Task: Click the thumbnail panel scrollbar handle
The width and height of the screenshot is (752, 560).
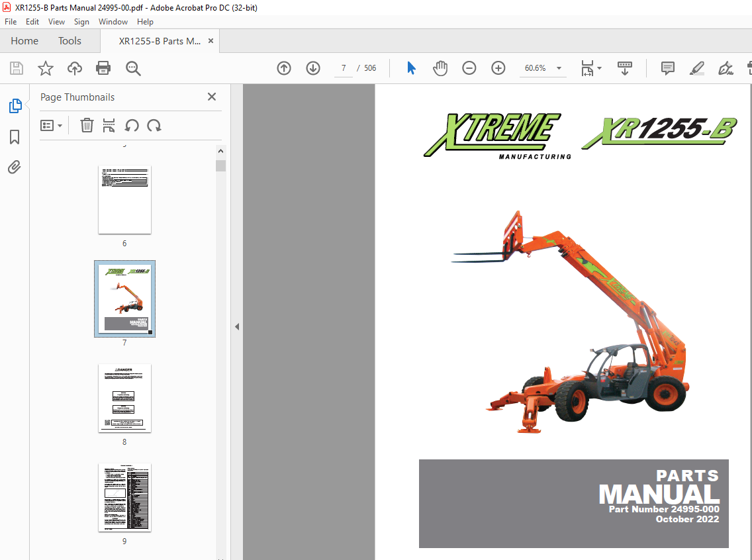Action: tap(220, 166)
